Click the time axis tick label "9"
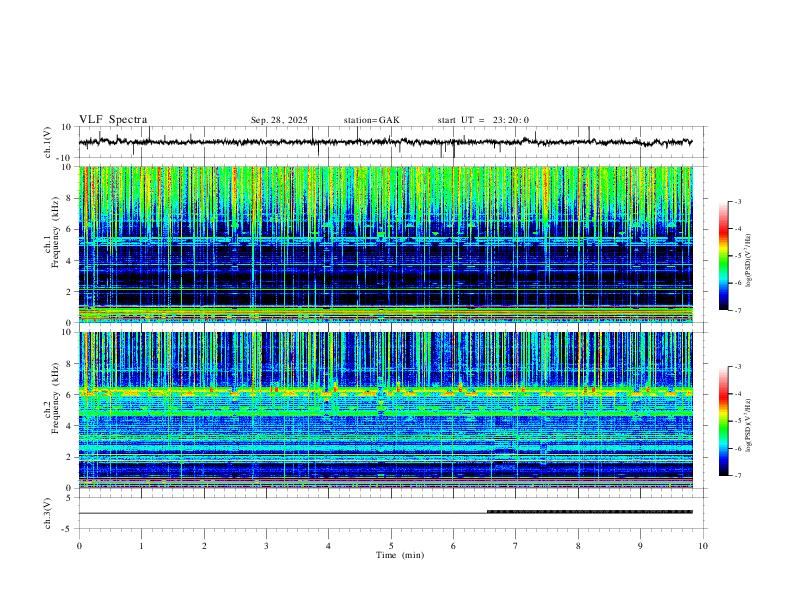Screen dimensions: 792x612 point(640,546)
